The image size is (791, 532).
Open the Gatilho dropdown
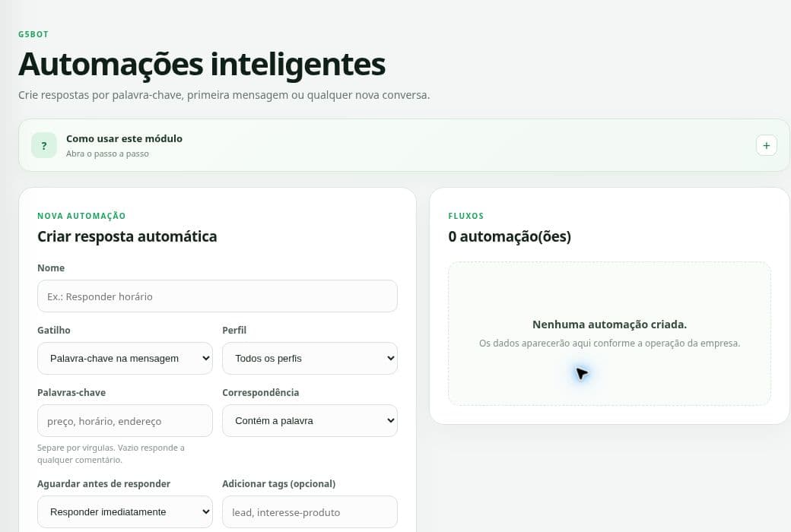[x=125, y=359]
